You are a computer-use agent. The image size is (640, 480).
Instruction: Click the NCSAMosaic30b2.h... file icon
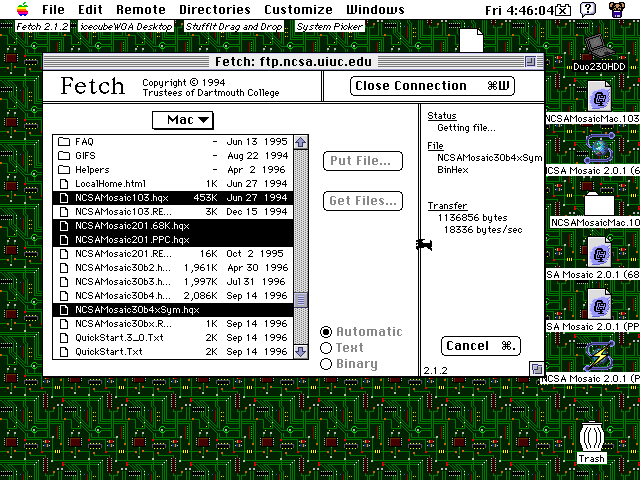(x=64, y=268)
